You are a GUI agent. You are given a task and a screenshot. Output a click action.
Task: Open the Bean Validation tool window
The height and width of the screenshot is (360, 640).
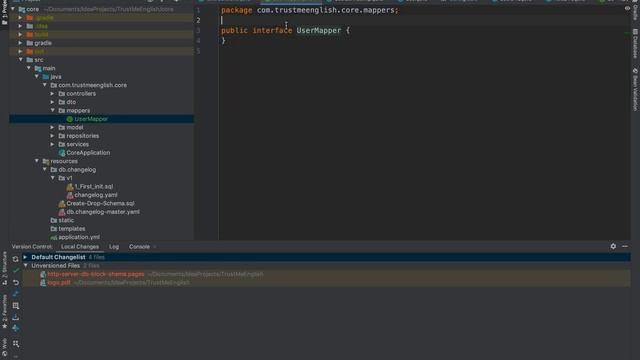[x=635, y=89]
